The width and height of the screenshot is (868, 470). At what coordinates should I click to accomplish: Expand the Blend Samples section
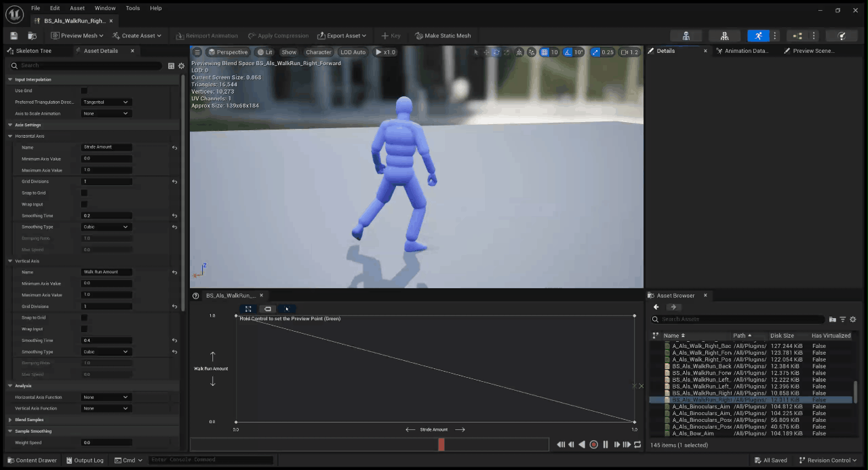click(x=9, y=420)
